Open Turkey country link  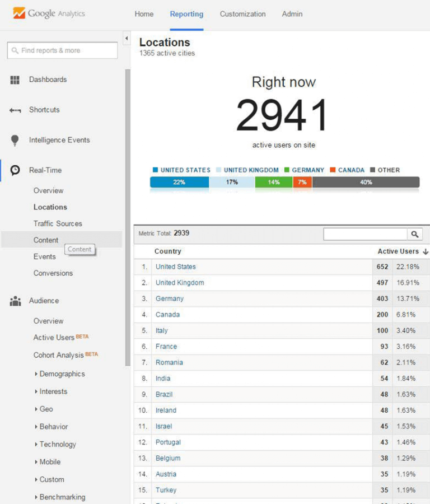pos(166,490)
